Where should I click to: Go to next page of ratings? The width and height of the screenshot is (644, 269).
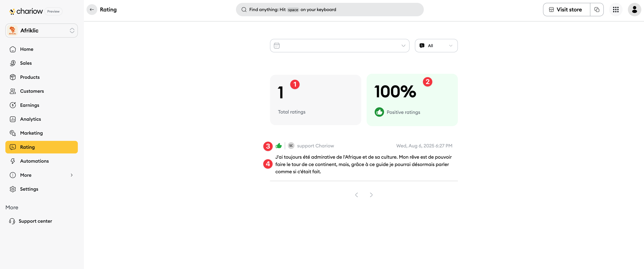(x=371, y=195)
